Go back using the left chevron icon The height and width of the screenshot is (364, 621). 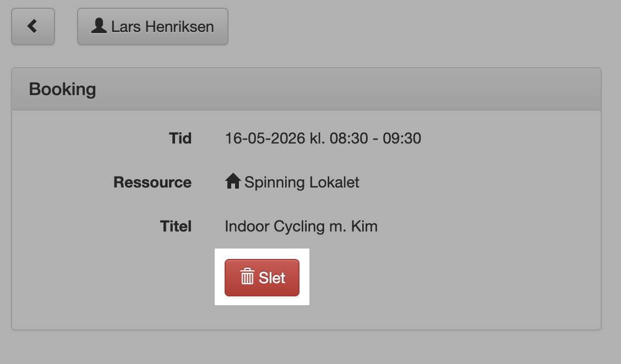32,26
